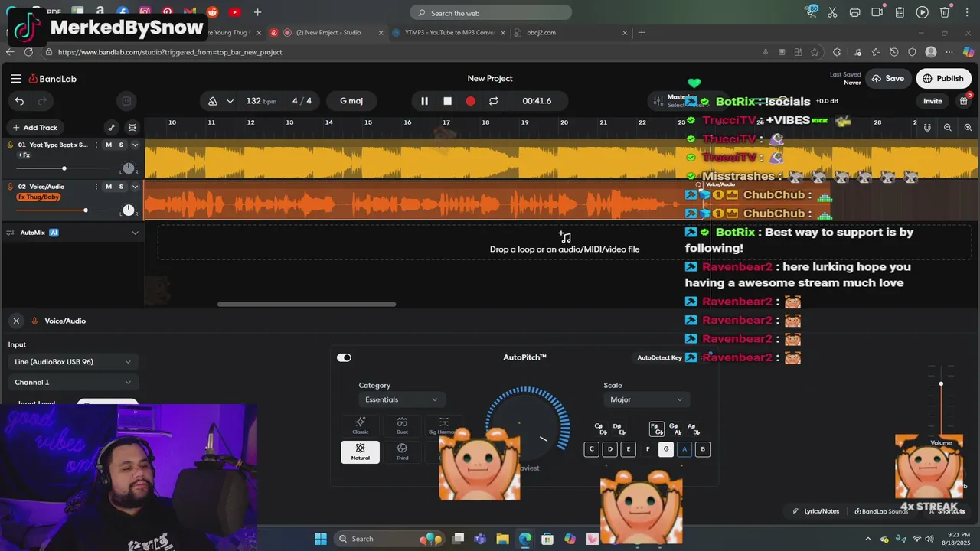Open Microsoft Edge in the taskbar

point(525,539)
